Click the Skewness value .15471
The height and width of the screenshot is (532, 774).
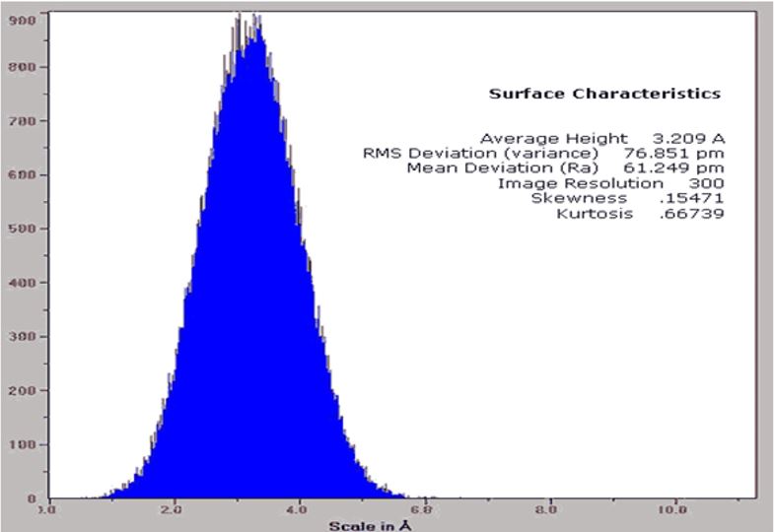[x=691, y=198]
